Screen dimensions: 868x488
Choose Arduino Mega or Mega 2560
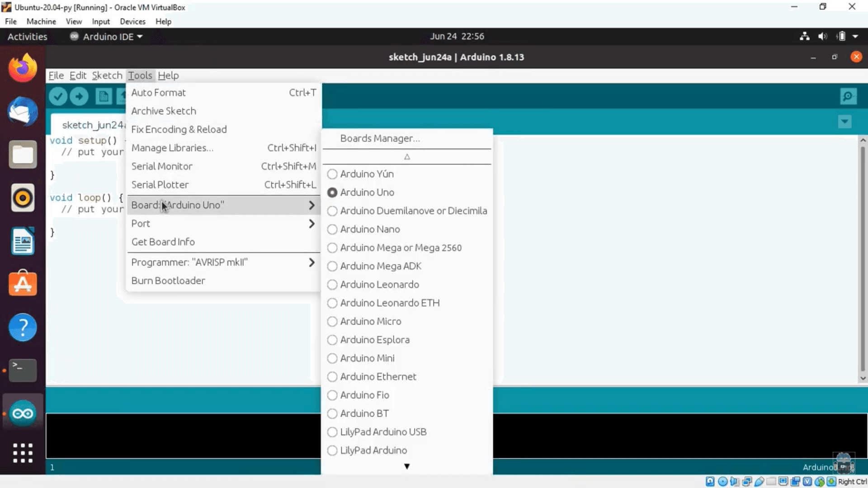(407, 248)
